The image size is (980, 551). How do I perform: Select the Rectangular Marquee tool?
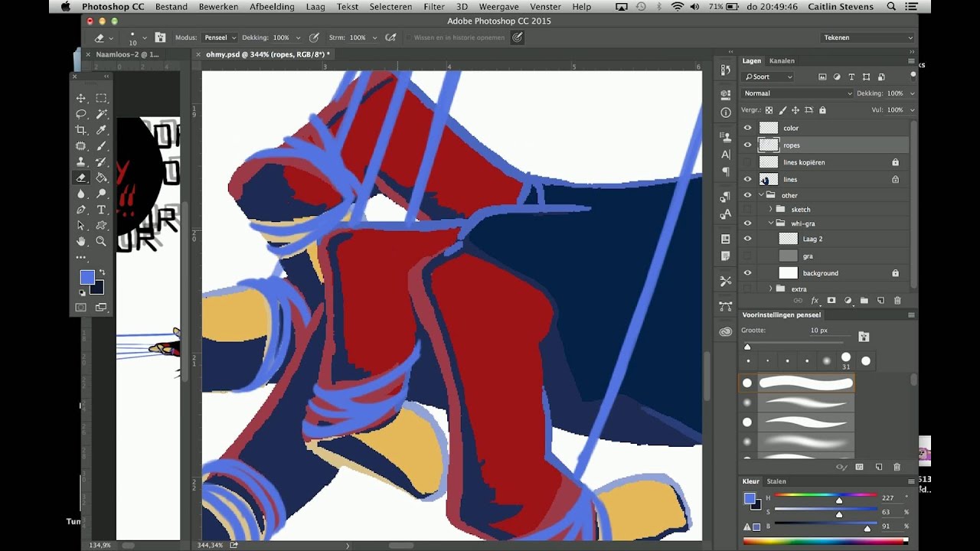click(101, 98)
